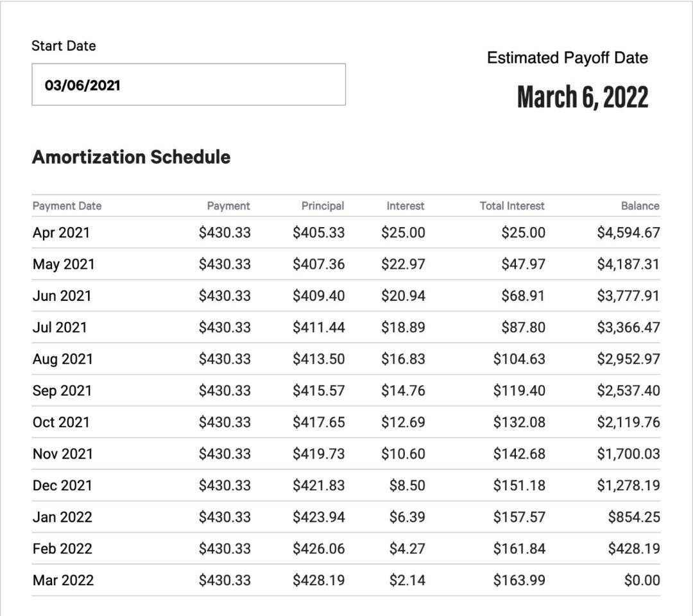693x616 pixels.
Task: Sort by the Total Interest column header
Action: [x=511, y=206]
